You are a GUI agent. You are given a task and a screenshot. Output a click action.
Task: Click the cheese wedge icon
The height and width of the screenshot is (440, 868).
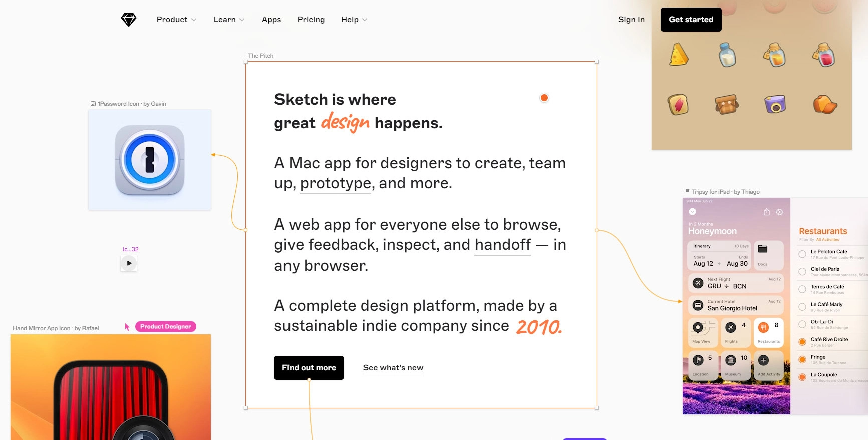tap(679, 55)
